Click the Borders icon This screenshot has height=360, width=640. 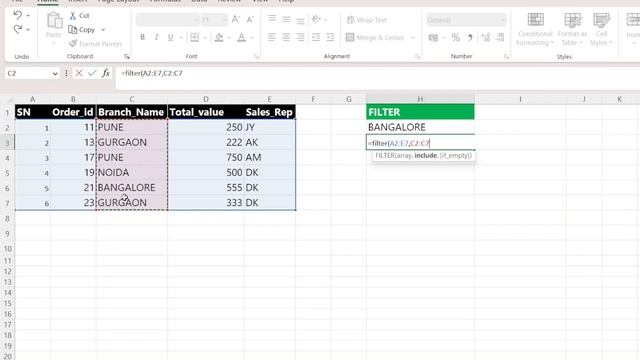point(195,38)
